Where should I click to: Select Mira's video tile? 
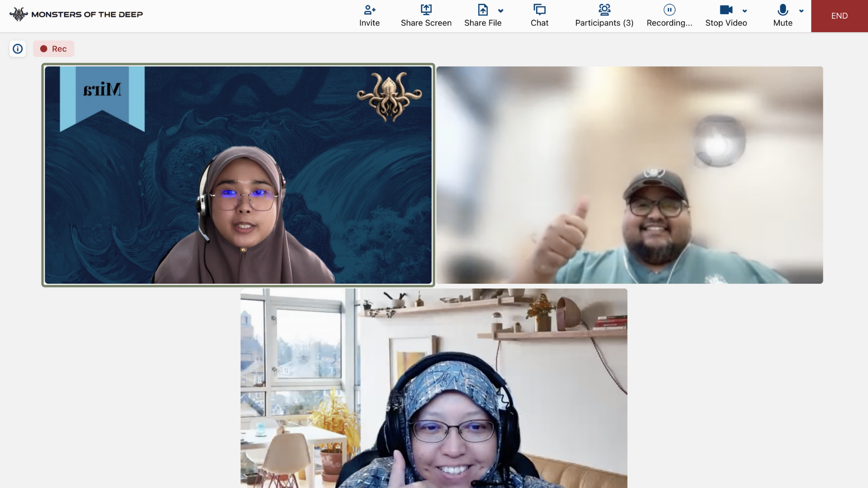point(238,175)
